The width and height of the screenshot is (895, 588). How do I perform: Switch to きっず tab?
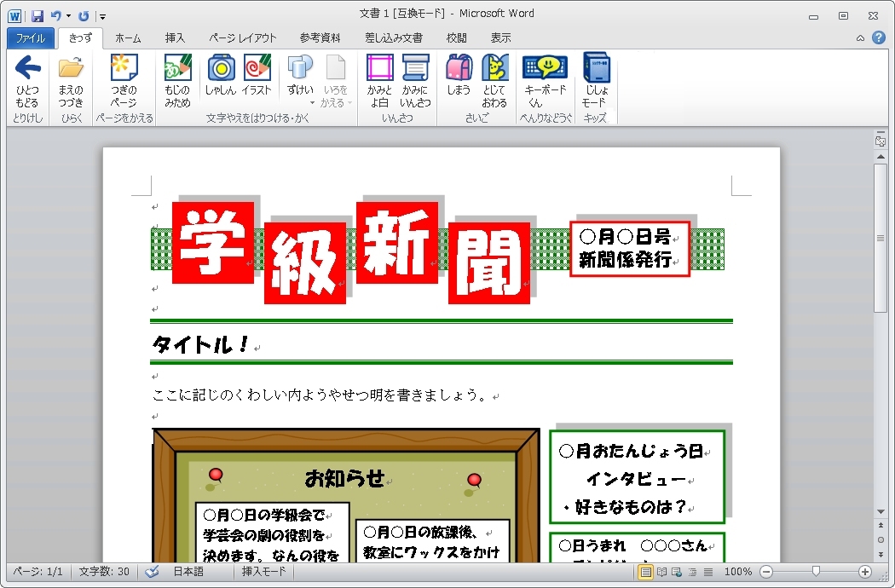pyautogui.click(x=80, y=37)
